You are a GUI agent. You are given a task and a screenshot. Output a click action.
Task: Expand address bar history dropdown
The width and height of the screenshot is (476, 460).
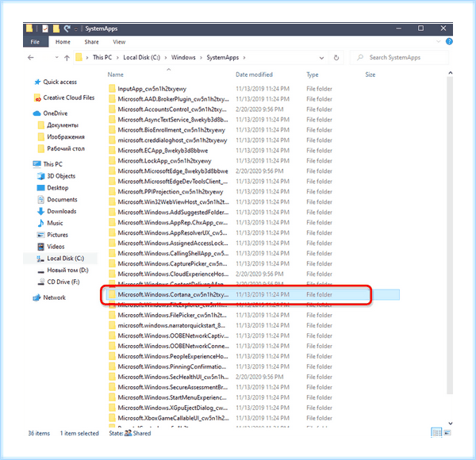(x=321, y=58)
